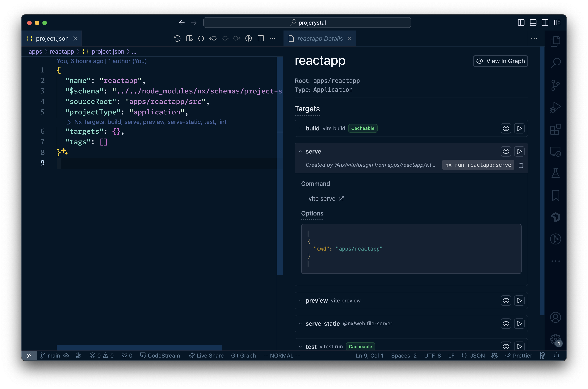The width and height of the screenshot is (588, 389).
Task: Open Remote Explorer view icon
Action: click(556, 151)
